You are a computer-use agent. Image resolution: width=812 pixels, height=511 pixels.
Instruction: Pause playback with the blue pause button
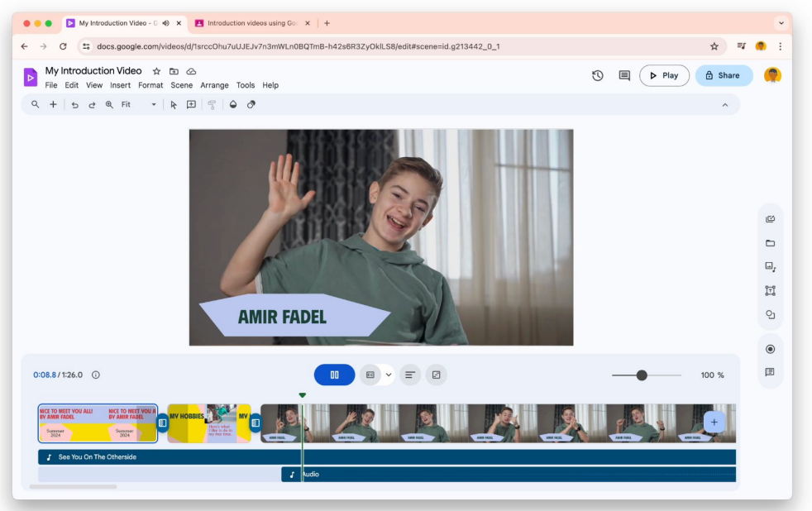334,375
